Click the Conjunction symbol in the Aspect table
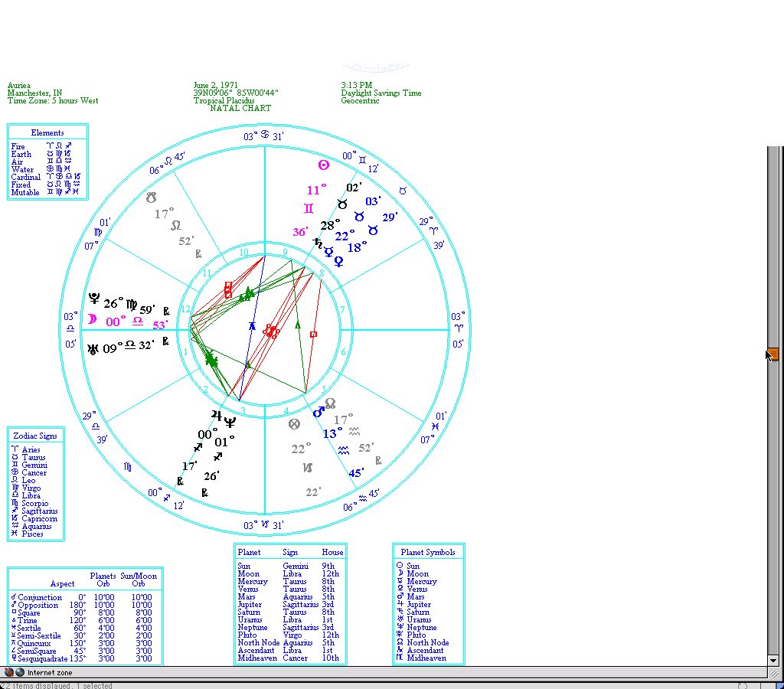This screenshot has height=689, width=784. coord(14,597)
